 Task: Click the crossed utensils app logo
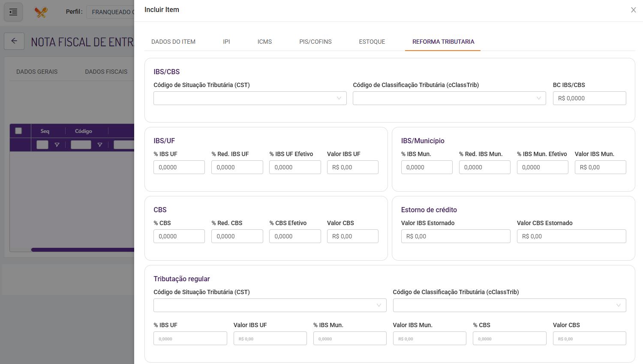[41, 12]
